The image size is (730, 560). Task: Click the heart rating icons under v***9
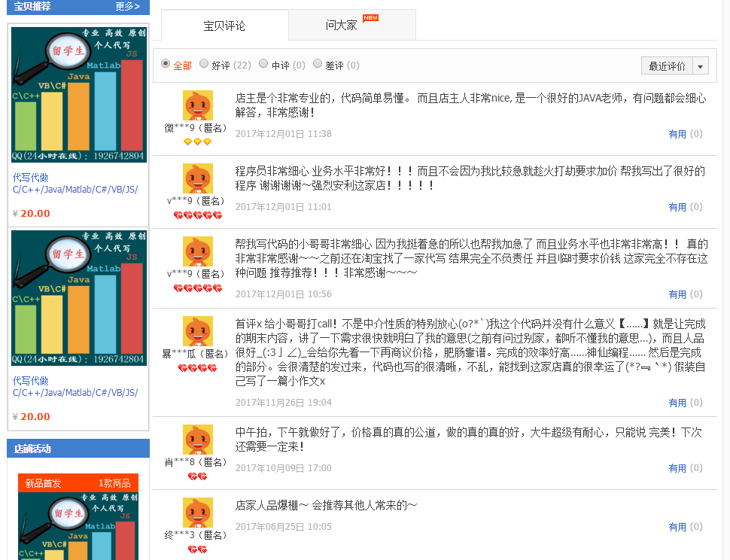(199, 215)
